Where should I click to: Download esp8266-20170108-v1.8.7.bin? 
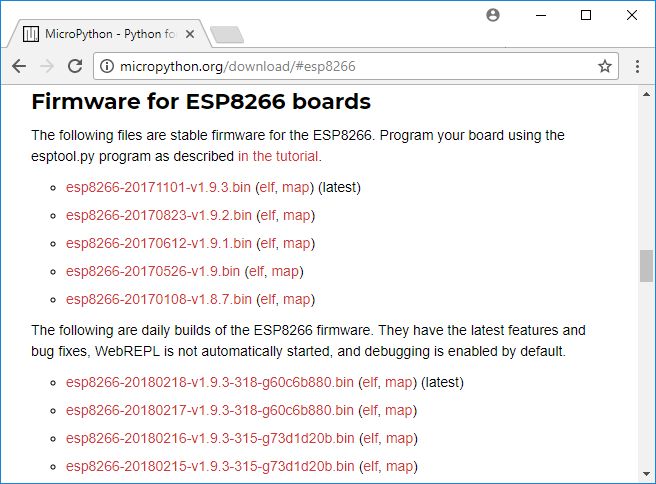click(159, 299)
